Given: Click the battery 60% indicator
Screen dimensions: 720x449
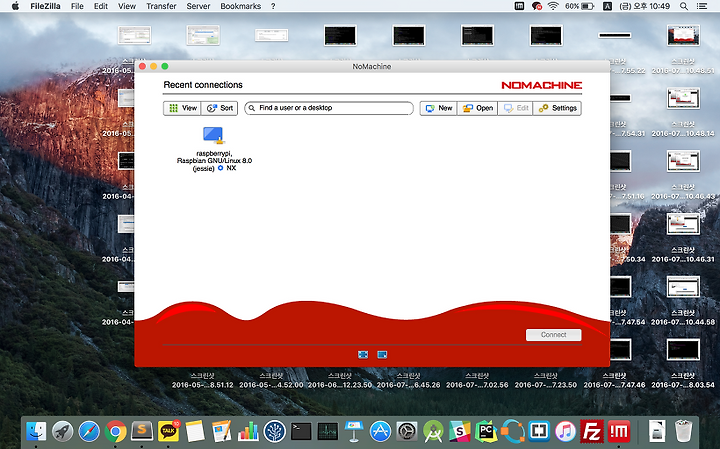Looking at the screenshot, I should coord(579,6).
